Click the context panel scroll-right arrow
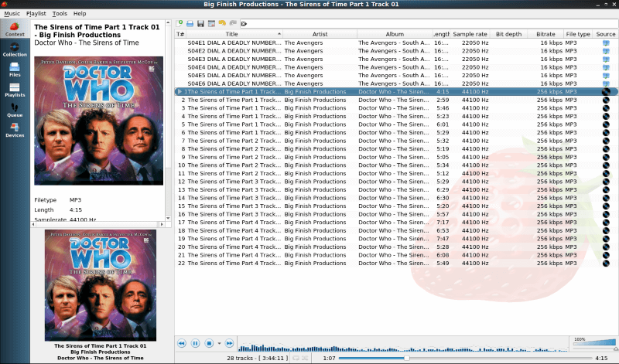Image resolution: width=619 pixels, height=364 pixels. click(162, 224)
